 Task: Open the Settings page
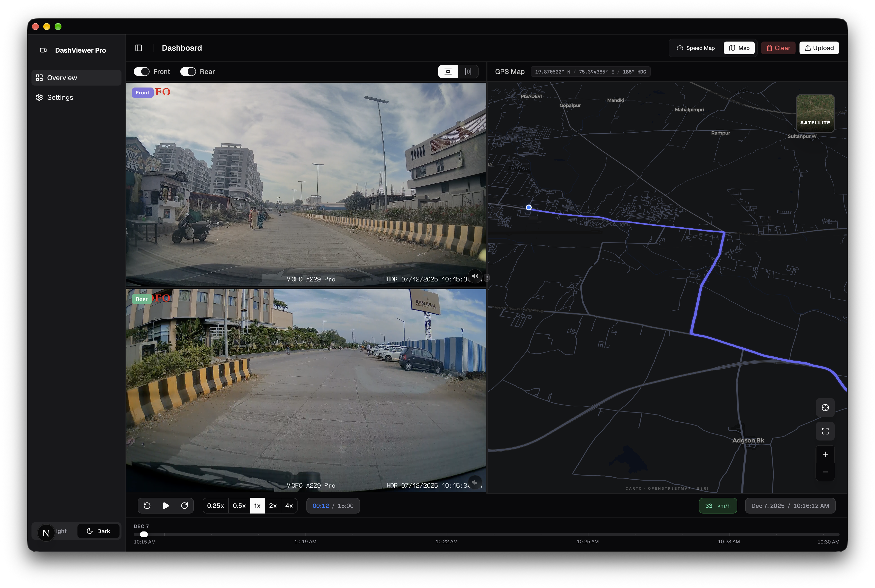pyautogui.click(x=76, y=98)
